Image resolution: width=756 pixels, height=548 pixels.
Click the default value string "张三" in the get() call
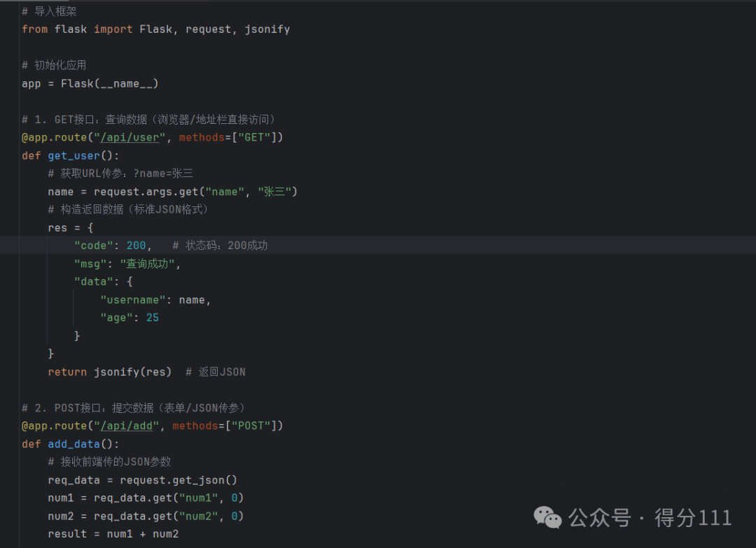[274, 192]
